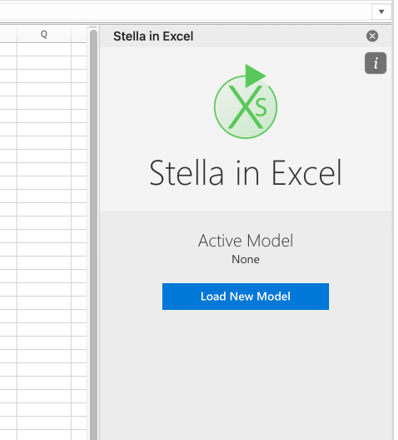Select the top cell left of column Q
The image size is (398, 440).
pyautogui.click(x=8, y=49)
